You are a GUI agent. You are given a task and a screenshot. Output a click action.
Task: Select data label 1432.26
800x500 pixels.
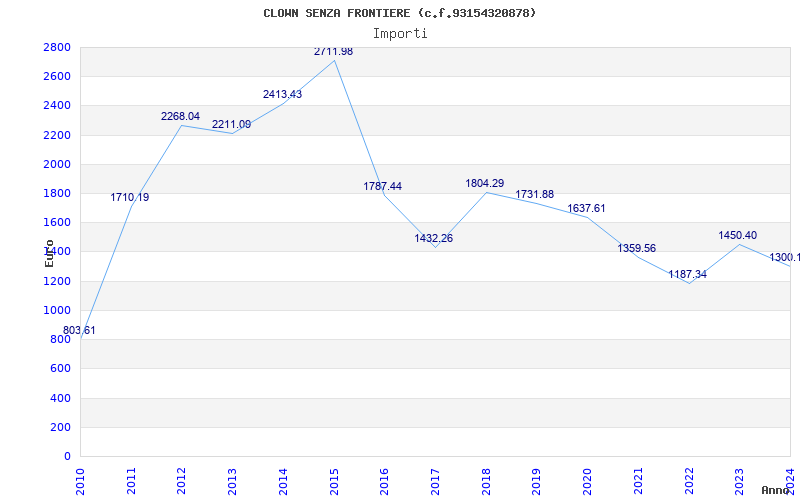coord(433,238)
